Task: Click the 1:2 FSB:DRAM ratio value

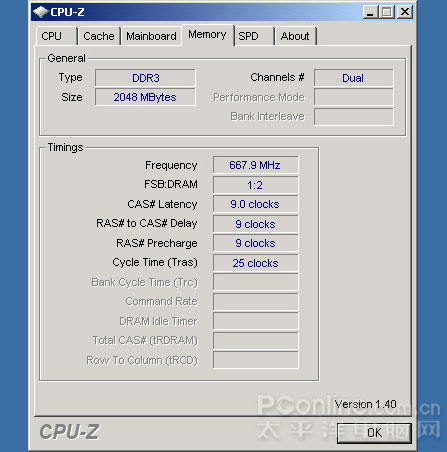Action: tap(256, 185)
